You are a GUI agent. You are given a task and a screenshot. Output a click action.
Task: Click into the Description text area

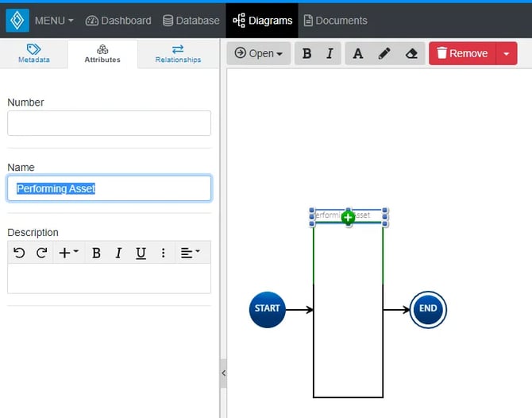click(109, 278)
